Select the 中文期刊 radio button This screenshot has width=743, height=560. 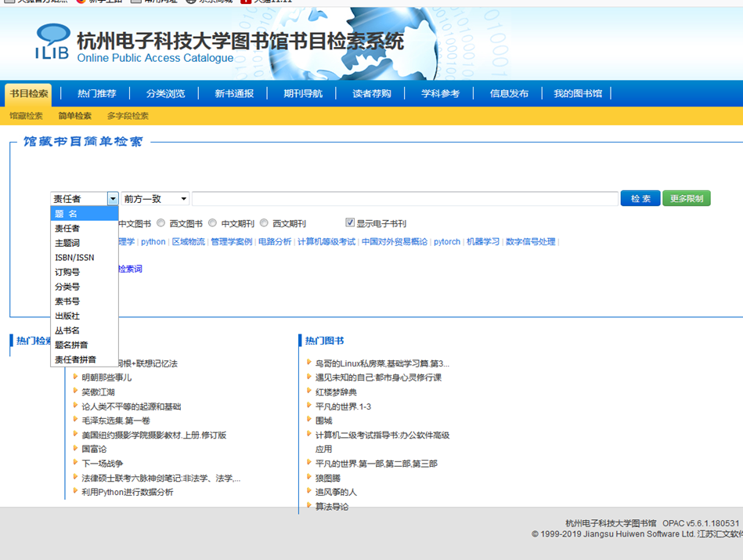[213, 223]
